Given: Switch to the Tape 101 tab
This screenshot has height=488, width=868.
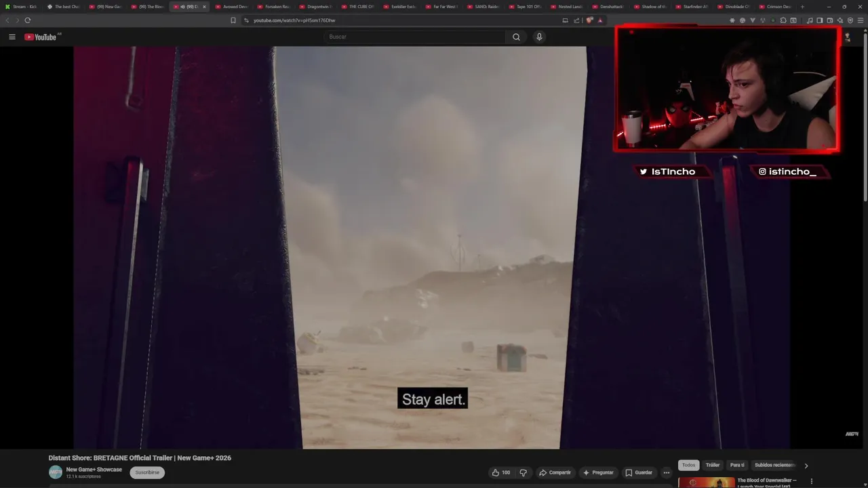Looking at the screenshot, I should click(x=526, y=7).
